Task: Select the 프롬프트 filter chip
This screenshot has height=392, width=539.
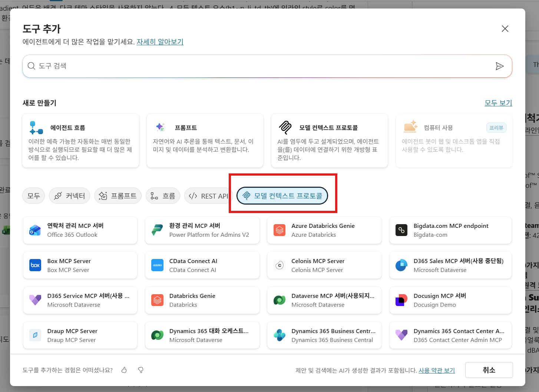Action: pos(118,196)
